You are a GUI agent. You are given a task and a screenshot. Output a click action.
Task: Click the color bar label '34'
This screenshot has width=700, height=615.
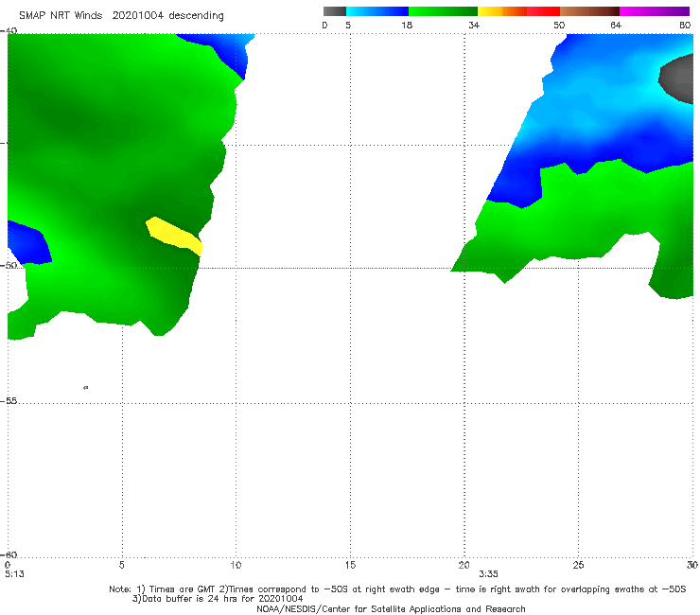(474, 26)
